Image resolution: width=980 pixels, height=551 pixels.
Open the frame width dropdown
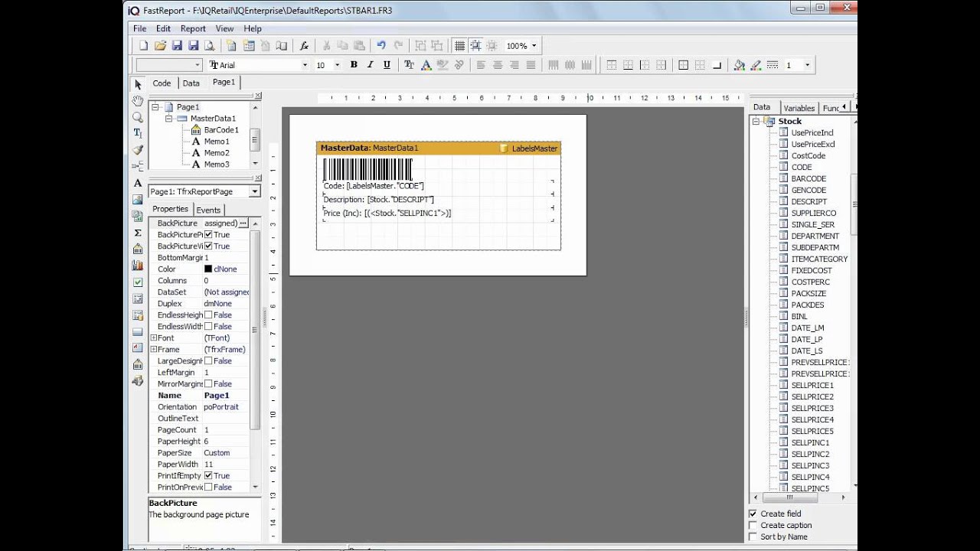coord(807,66)
